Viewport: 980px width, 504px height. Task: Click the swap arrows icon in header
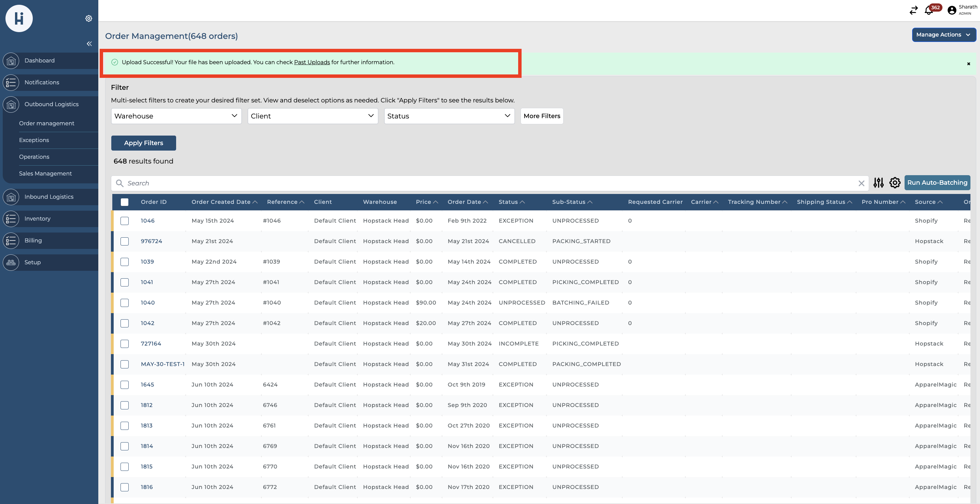[x=913, y=11]
